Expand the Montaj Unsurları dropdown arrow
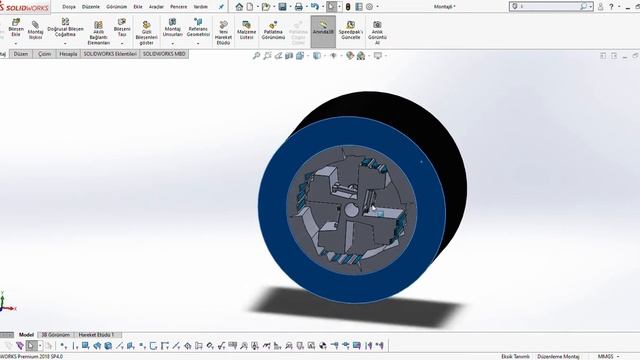The width and height of the screenshot is (640, 360). click(173, 43)
